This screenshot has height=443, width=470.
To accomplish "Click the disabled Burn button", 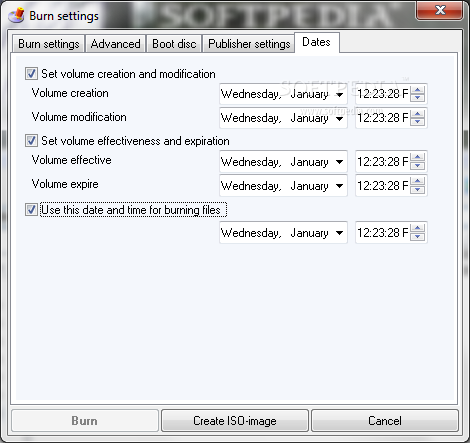I will pyautogui.click(x=85, y=421).
